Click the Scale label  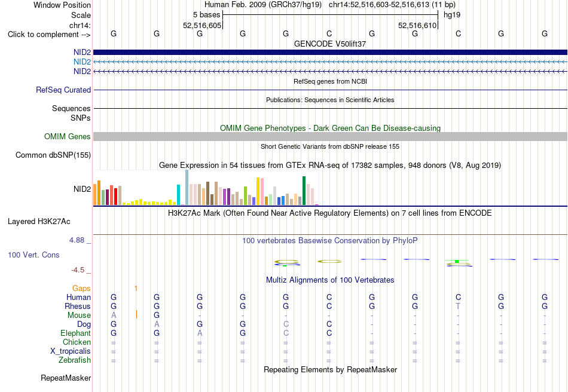81,15
